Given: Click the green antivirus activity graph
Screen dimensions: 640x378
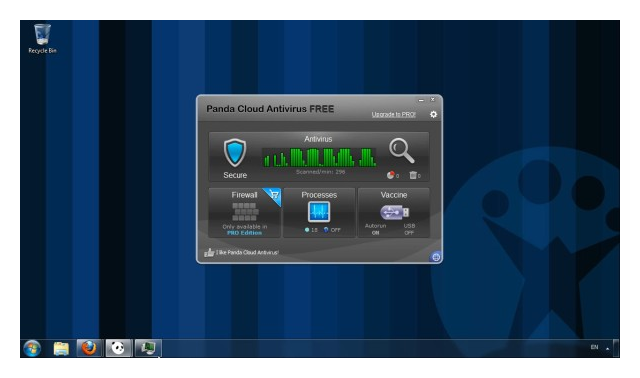Looking at the screenshot, I should tap(319, 157).
